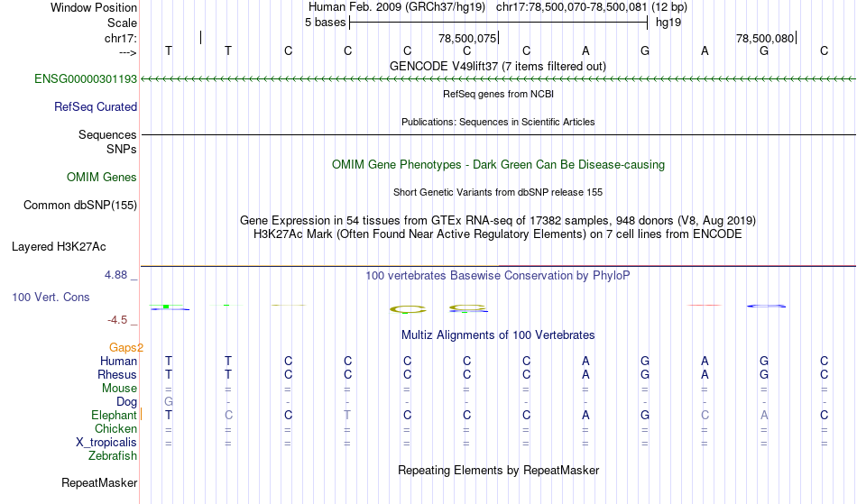Select the Elephant species label
The height and width of the screenshot is (504, 857).
pos(114,415)
